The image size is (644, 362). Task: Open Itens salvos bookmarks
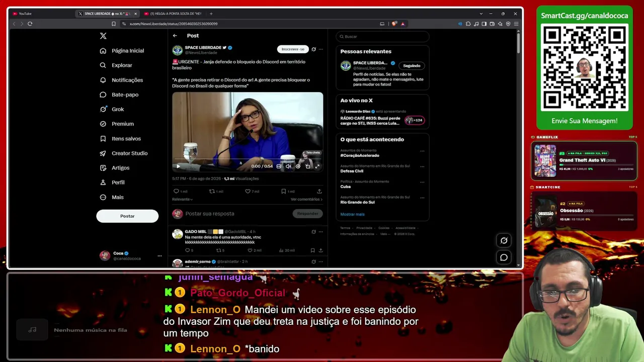pyautogui.click(x=120, y=139)
